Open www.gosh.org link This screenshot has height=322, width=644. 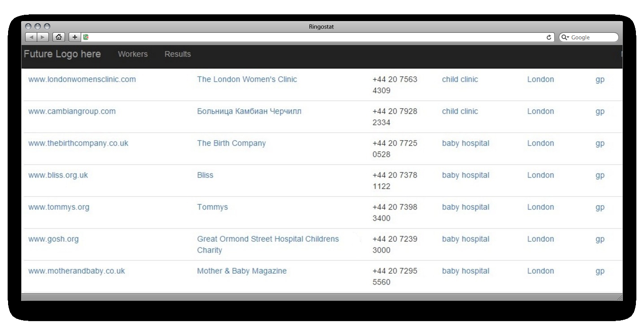click(x=53, y=239)
